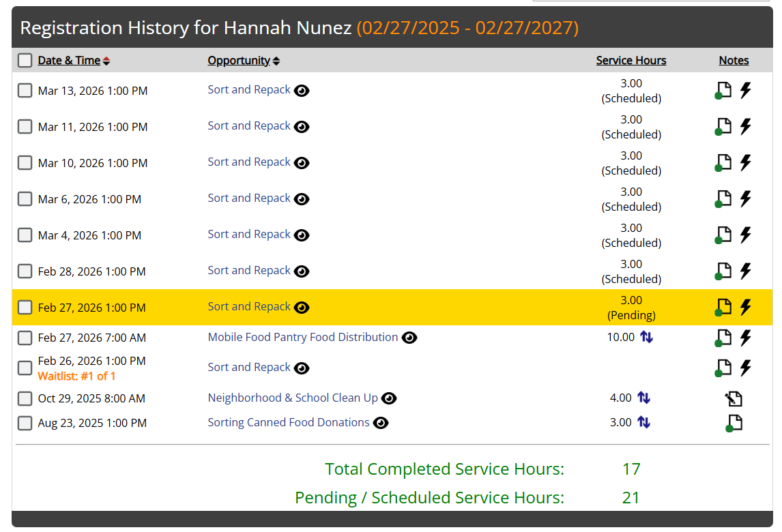
Task: Open Mobile Food Pantry Food Distribution link
Action: coord(303,337)
